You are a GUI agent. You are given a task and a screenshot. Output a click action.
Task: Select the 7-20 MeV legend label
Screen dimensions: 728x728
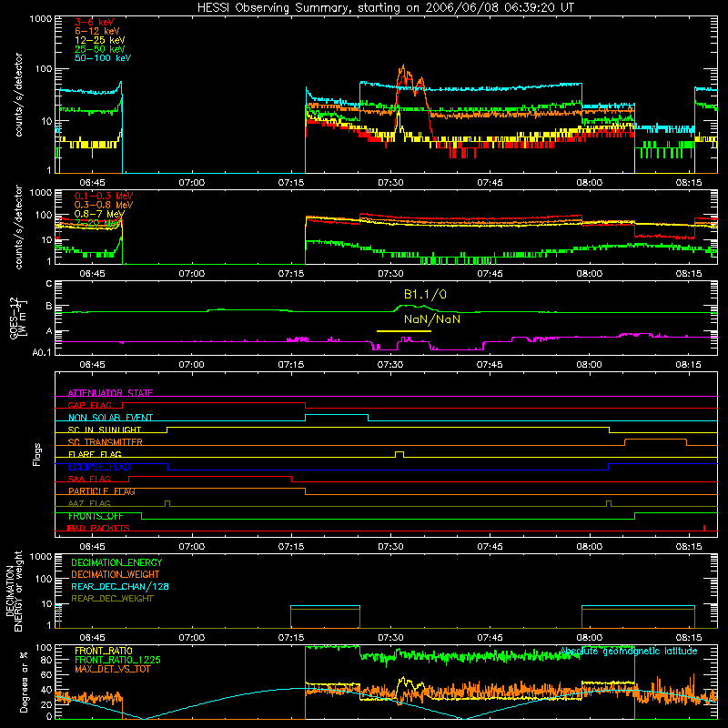click(x=97, y=223)
